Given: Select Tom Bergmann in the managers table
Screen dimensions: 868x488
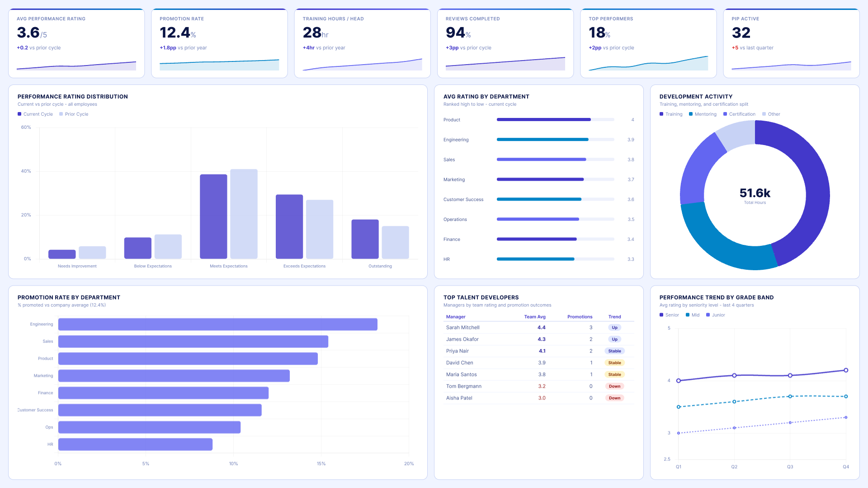Looking at the screenshot, I should pos(539,386).
